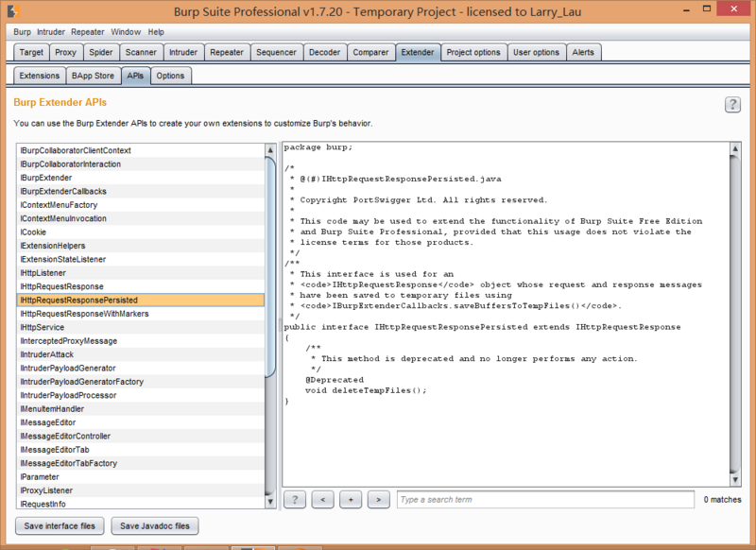
Task: Switch to the Sequencer tab
Action: tap(276, 52)
